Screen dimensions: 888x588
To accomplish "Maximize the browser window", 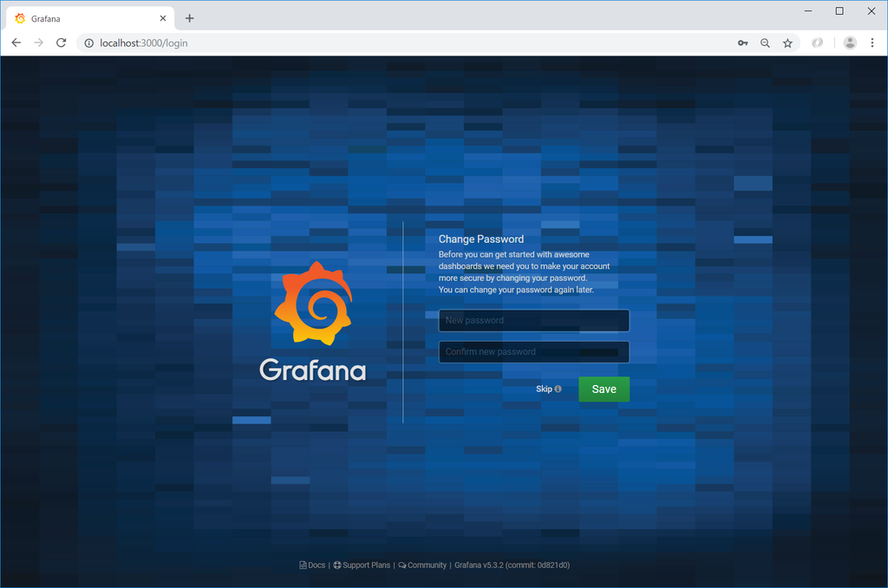I will [x=839, y=10].
